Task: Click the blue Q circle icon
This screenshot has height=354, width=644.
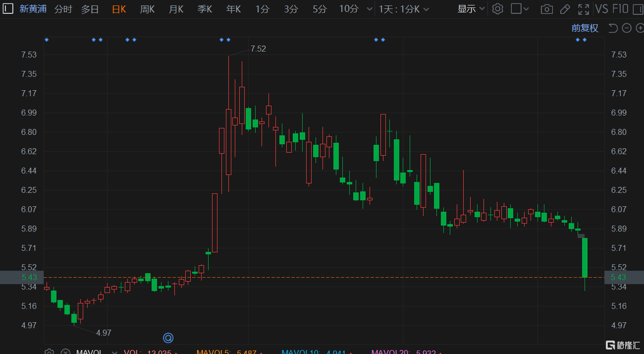Action: click(x=168, y=338)
